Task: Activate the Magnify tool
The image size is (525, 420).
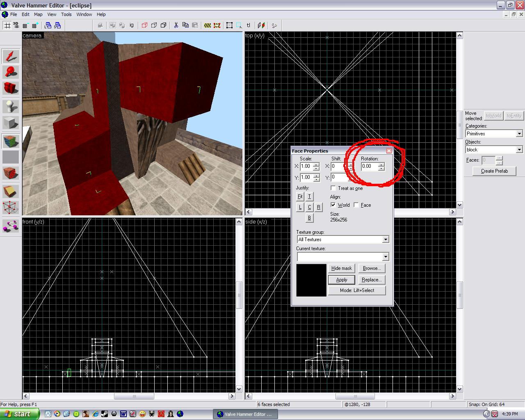Action: pyautogui.click(x=11, y=72)
